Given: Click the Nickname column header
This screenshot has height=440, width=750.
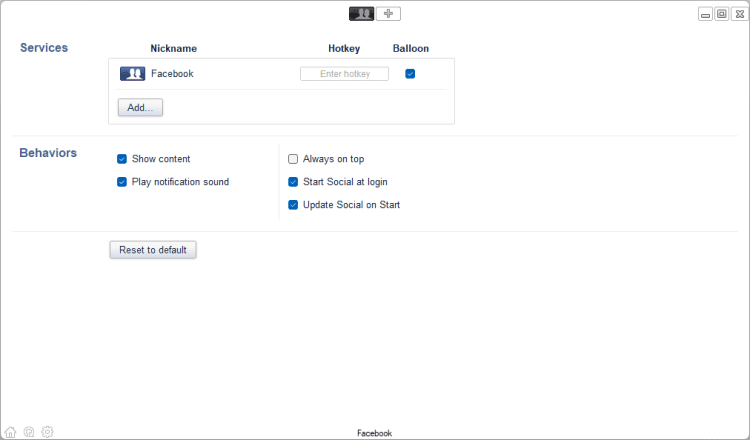Looking at the screenshot, I should 174,48.
